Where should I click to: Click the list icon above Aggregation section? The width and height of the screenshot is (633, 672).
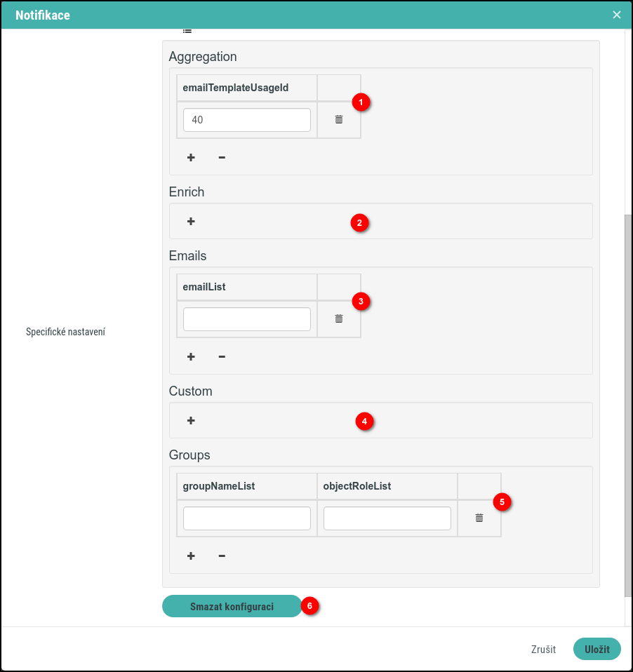[x=187, y=30]
